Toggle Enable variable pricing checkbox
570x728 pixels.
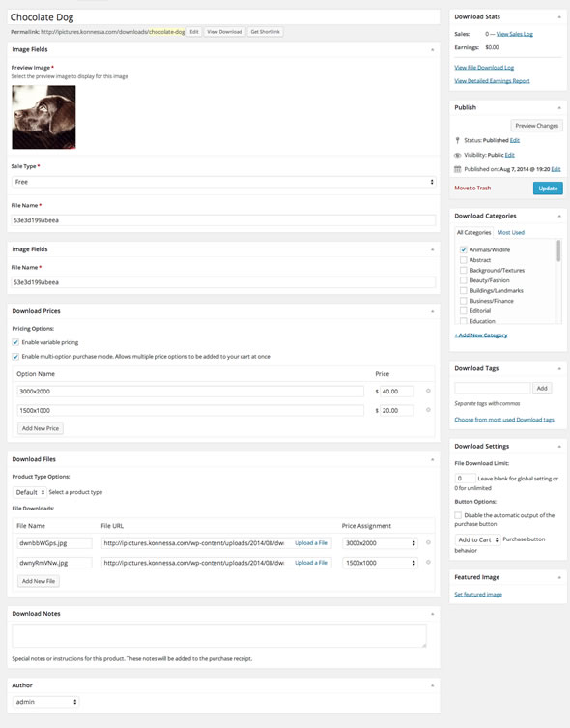click(x=15, y=342)
